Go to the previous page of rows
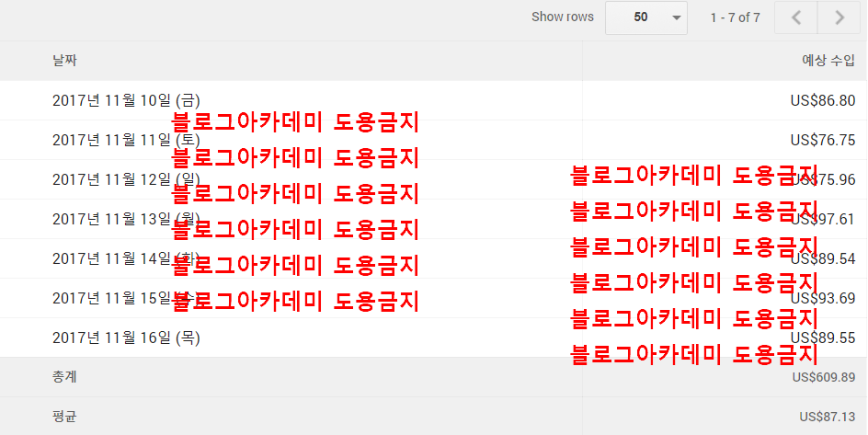 pos(796,17)
